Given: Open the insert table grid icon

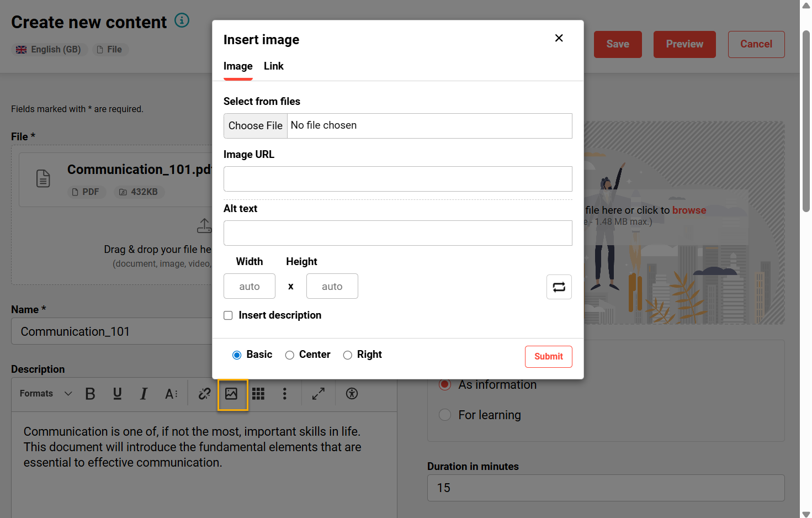Looking at the screenshot, I should [258, 393].
